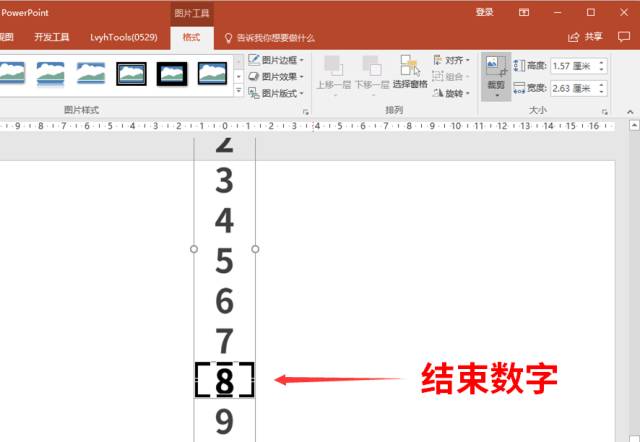Decrease the 宽度 width with down stepper

(x=602, y=92)
